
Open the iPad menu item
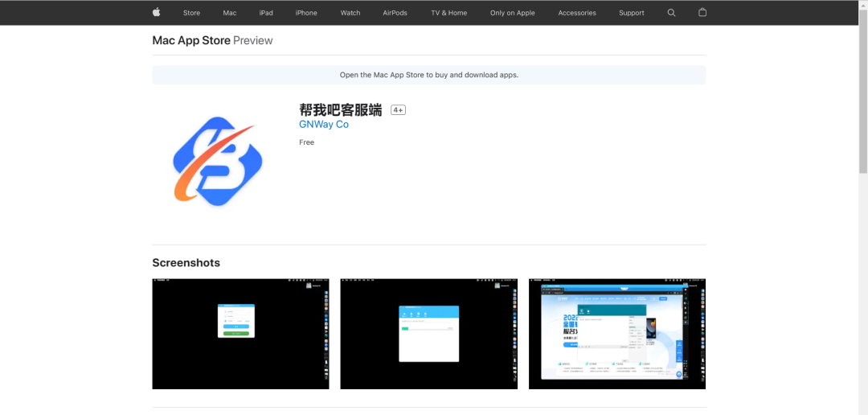[x=266, y=13]
